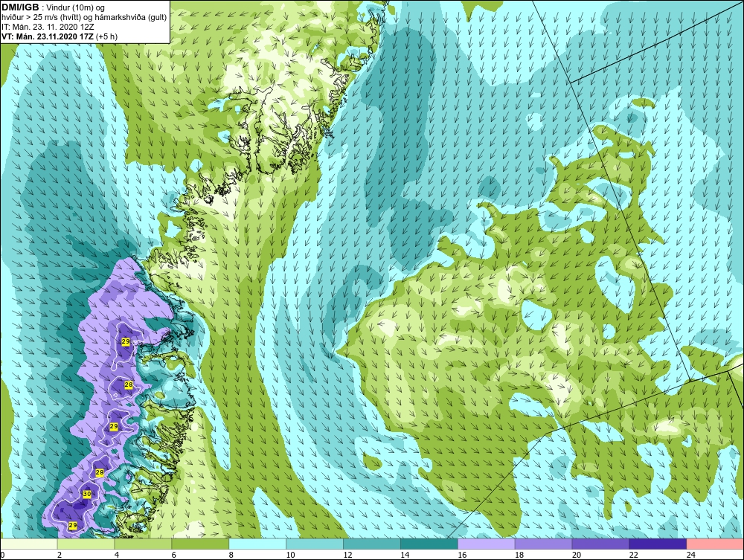744x560 pixels.
Task: Click the pink above-24 m/s legend swatch
Action: [x=714, y=544]
